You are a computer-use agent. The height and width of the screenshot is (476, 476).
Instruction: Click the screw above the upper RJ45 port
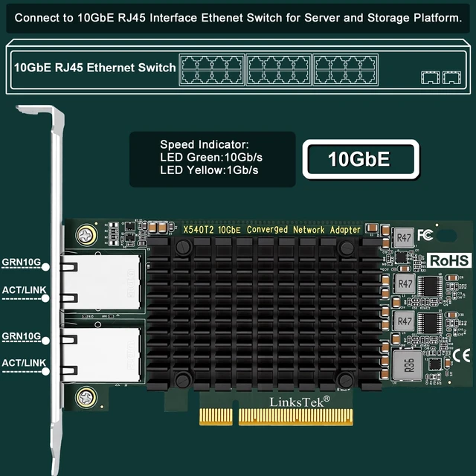[86, 235]
